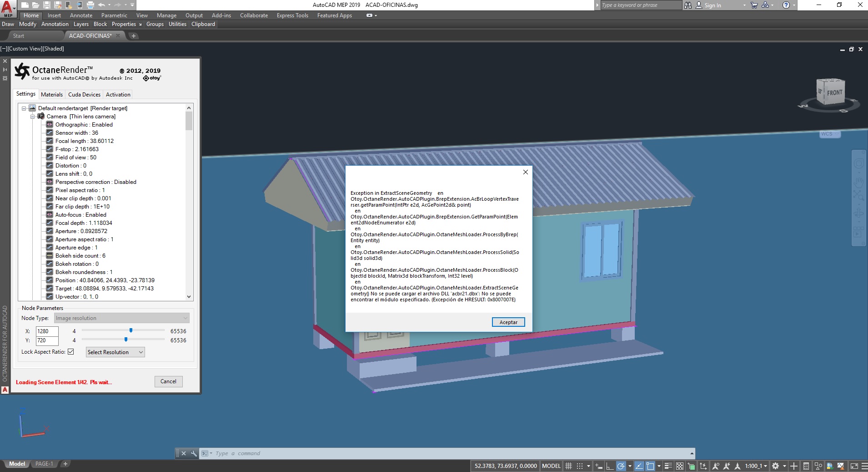Viewport: 868px width, 472px height.
Task: Open the OctaneRender palette properties icon
Action: point(5,78)
